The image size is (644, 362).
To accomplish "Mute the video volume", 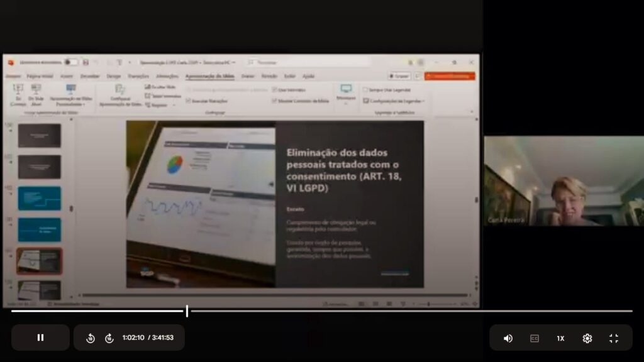I will click(508, 338).
